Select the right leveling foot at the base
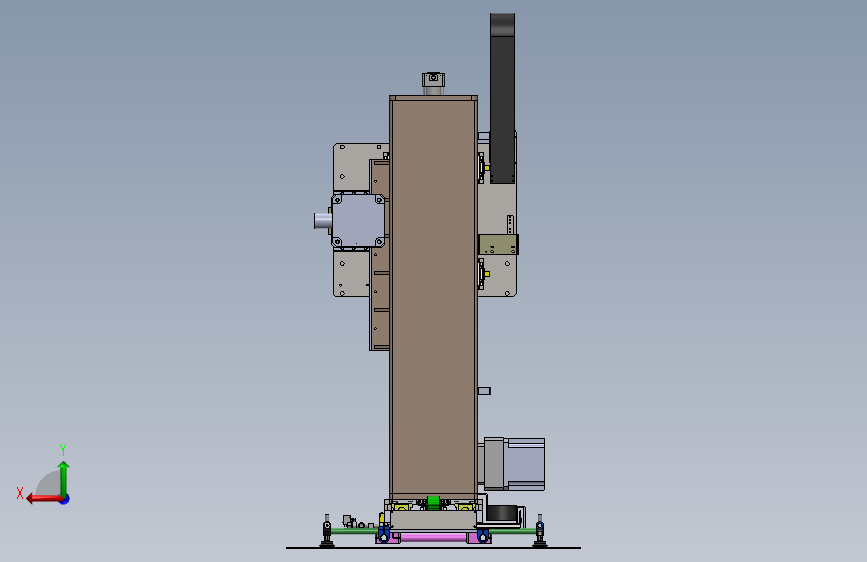The image size is (867, 562). pyautogui.click(x=540, y=531)
